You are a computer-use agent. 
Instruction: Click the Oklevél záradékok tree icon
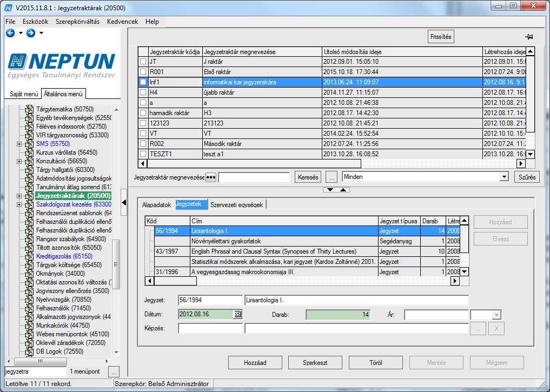pyautogui.click(x=29, y=343)
